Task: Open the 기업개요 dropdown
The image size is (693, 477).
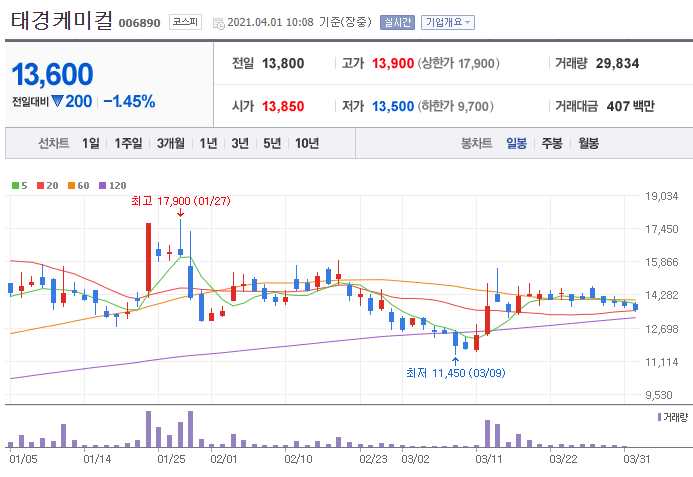Action: click(x=448, y=22)
